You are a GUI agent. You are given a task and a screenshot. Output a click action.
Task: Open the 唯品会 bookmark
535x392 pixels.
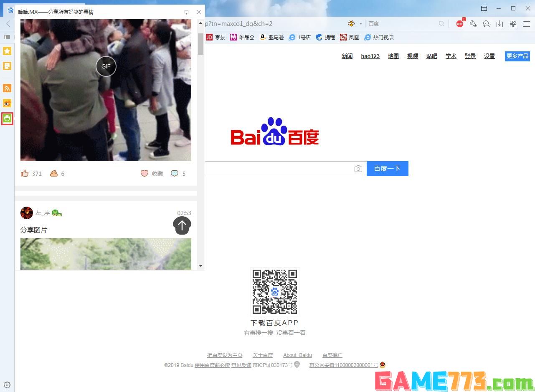point(242,37)
